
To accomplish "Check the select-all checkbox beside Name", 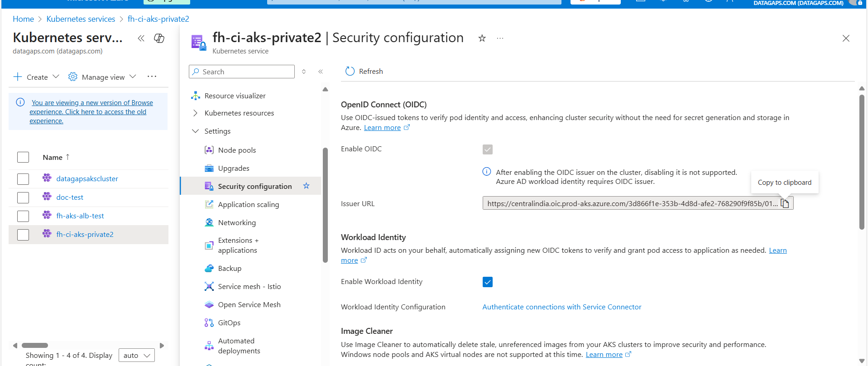I will [23, 157].
